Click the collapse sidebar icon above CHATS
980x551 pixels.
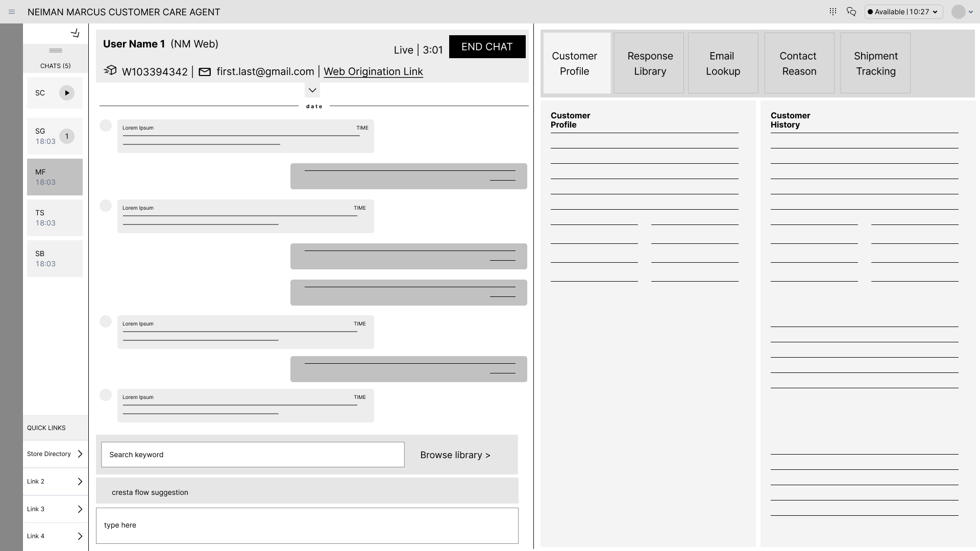tap(76, 33)
